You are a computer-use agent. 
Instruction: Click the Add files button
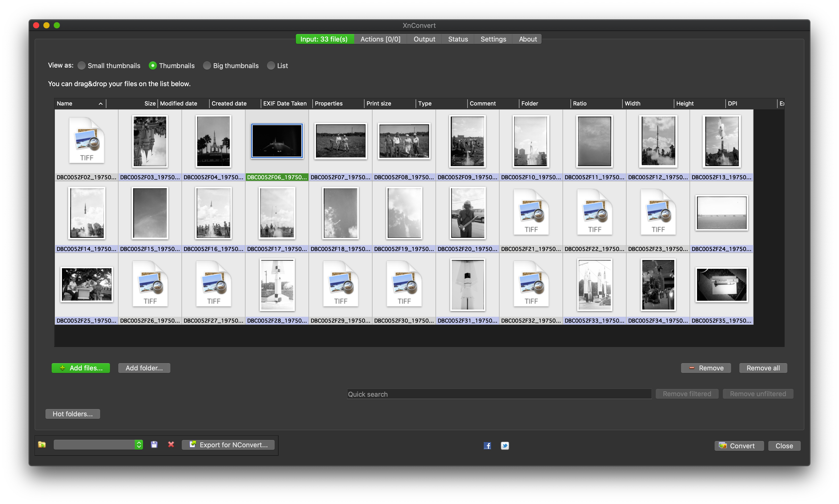[x=81, y=368]
